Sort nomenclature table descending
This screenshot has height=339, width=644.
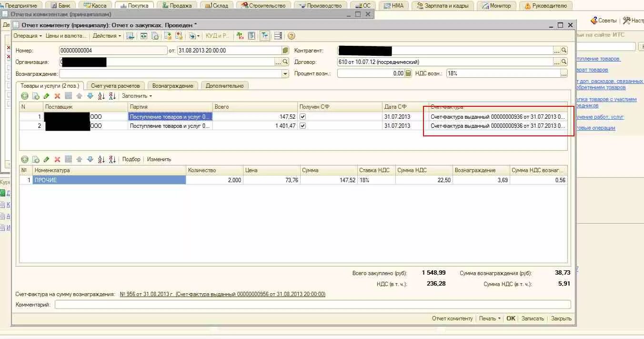(112, 159)
